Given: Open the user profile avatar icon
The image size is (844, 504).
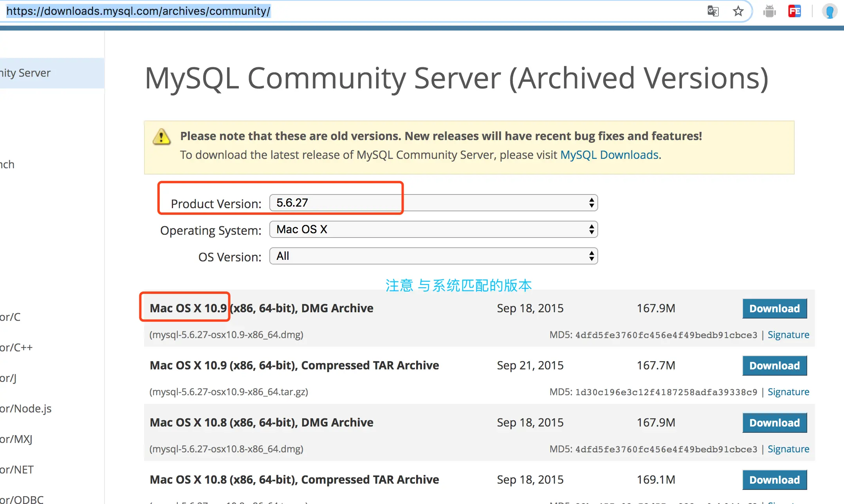Looking at the screenshot, I should (x=829, y=11).
